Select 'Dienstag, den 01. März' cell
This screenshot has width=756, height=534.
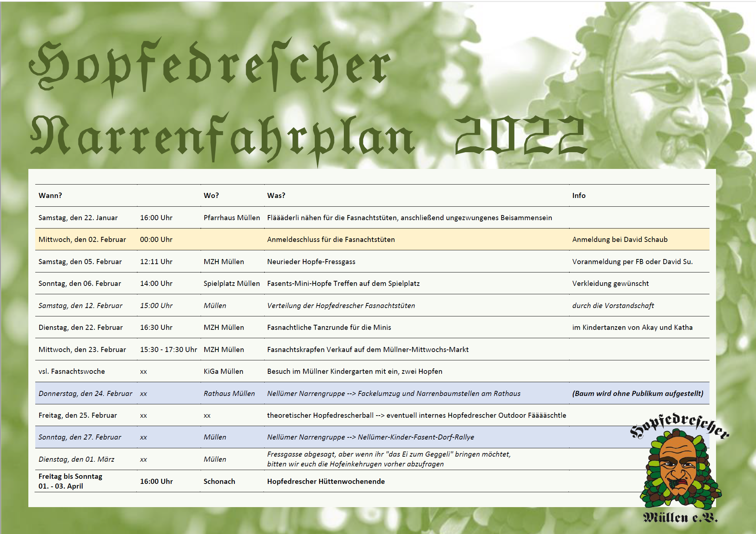point(76,459)
